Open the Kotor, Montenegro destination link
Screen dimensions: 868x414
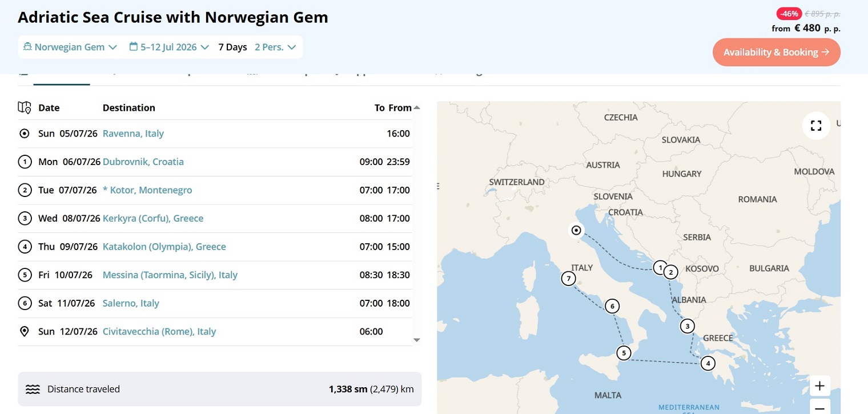[x=147, y=190]
